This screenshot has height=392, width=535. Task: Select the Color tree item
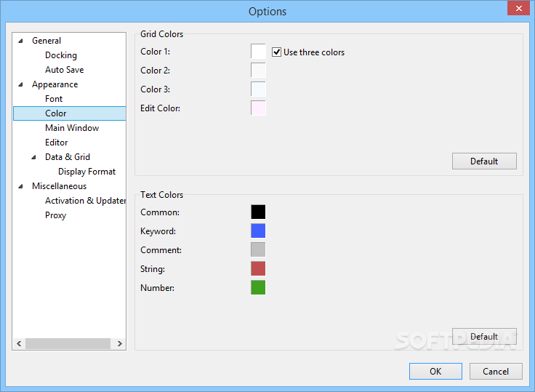click(70, 113)
